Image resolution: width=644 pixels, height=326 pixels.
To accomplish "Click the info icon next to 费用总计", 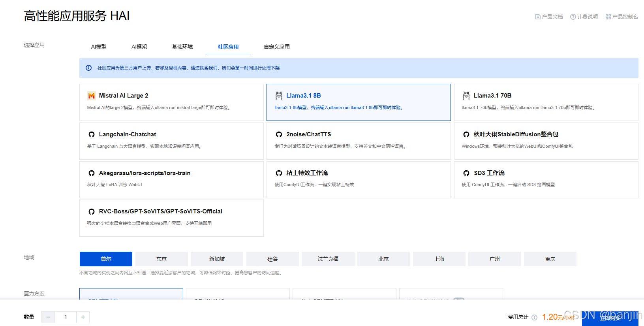I will pyautogui.click(x=534, y=317).
